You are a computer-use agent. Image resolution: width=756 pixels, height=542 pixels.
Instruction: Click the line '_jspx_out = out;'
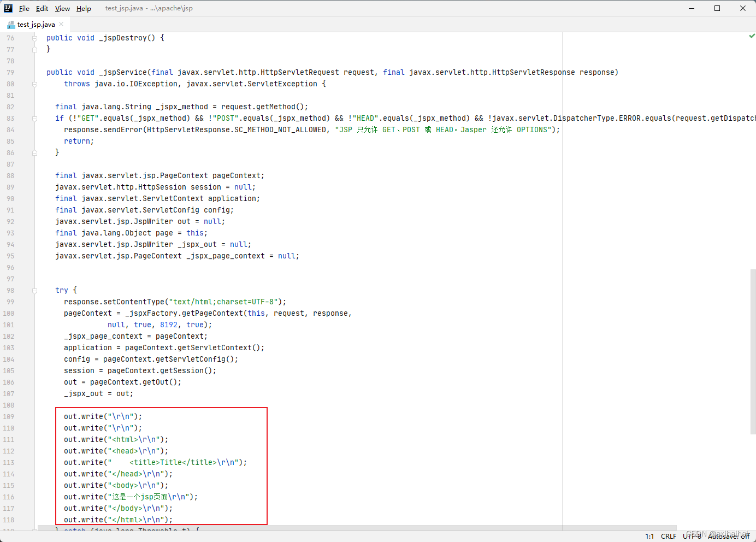click(x=98, y=393)
